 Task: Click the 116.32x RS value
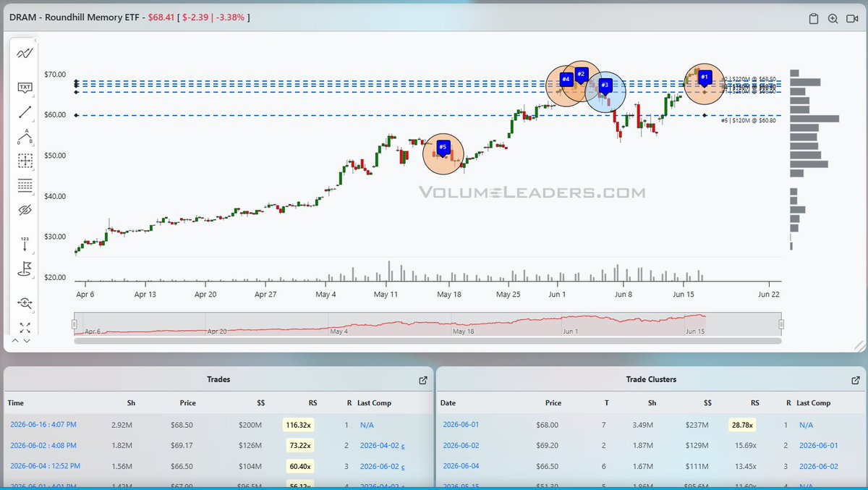pos(298,425)
